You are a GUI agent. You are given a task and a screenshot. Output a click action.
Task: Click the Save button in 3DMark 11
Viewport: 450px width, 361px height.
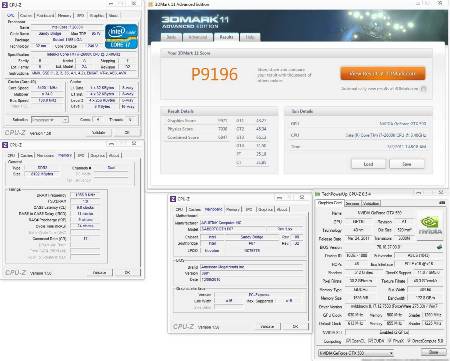click(407, 164)
